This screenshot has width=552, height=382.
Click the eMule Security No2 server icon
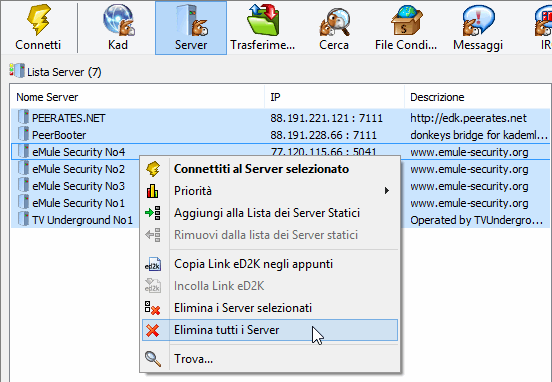pos(24,168)
